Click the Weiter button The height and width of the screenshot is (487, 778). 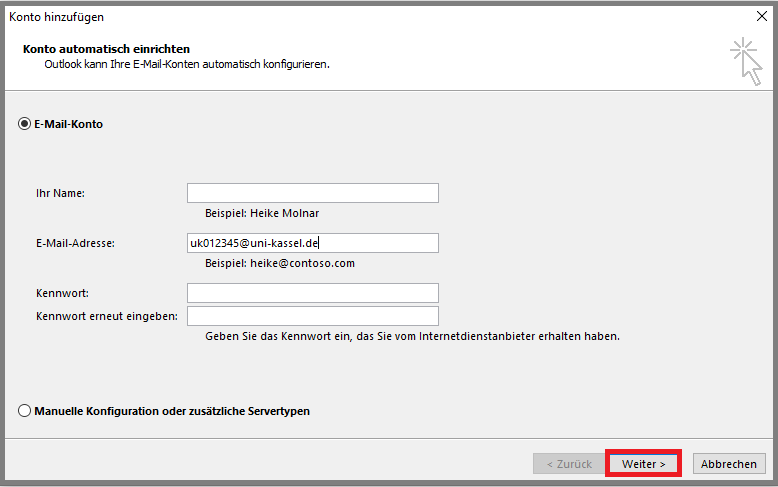tap(643, 464)
